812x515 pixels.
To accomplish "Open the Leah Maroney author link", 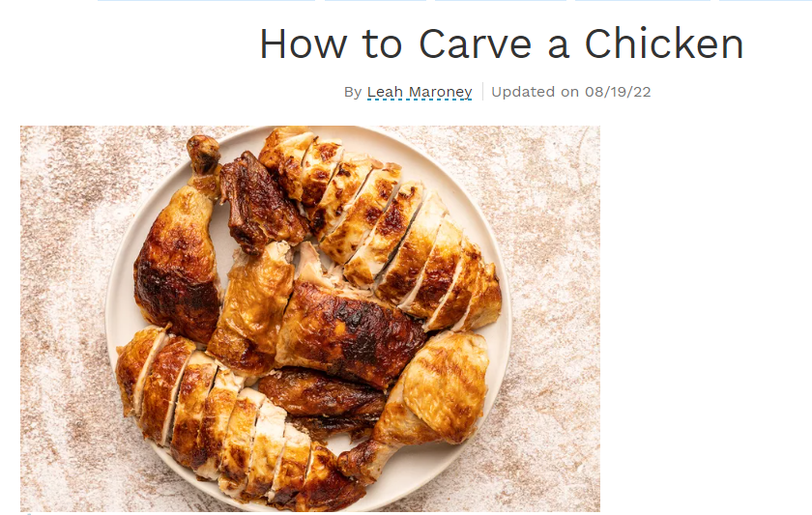I will click(420, 92).
